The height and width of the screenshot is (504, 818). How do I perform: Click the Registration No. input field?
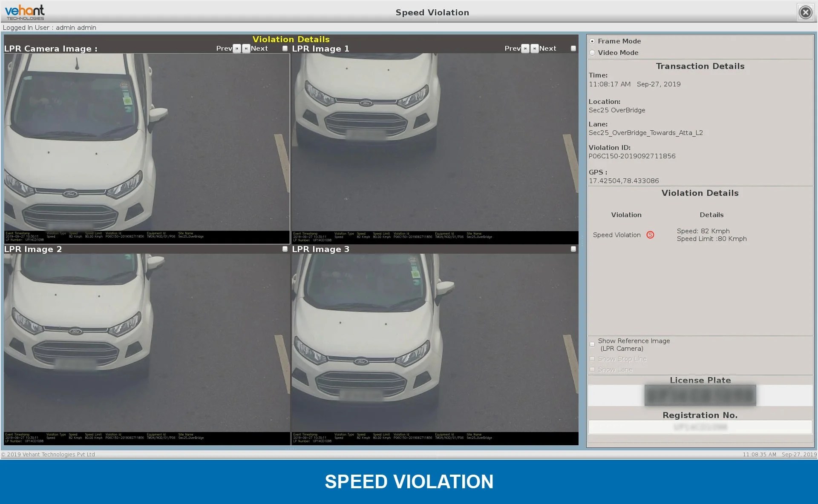(x=700, y=427)
